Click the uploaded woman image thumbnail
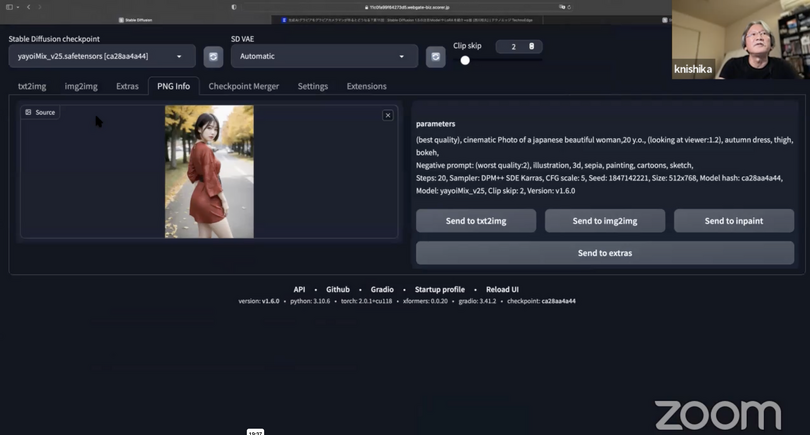The image size is (810, 435). (x=209, y=172)
